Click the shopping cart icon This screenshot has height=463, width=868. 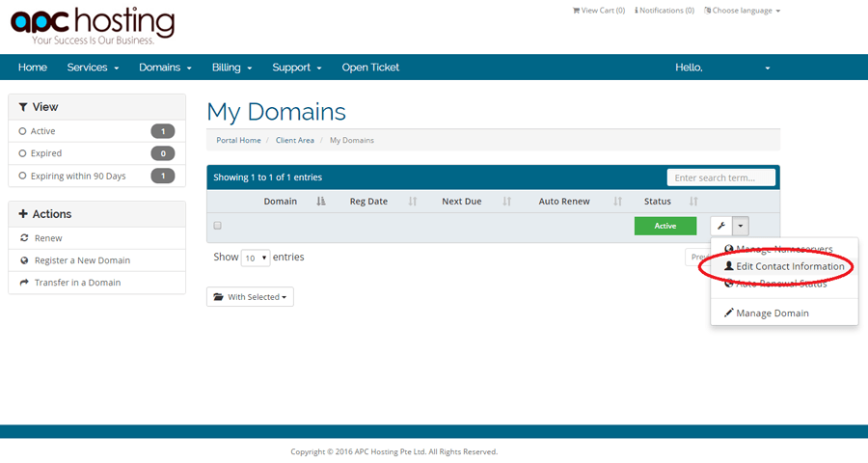click(x=576, y=11)
